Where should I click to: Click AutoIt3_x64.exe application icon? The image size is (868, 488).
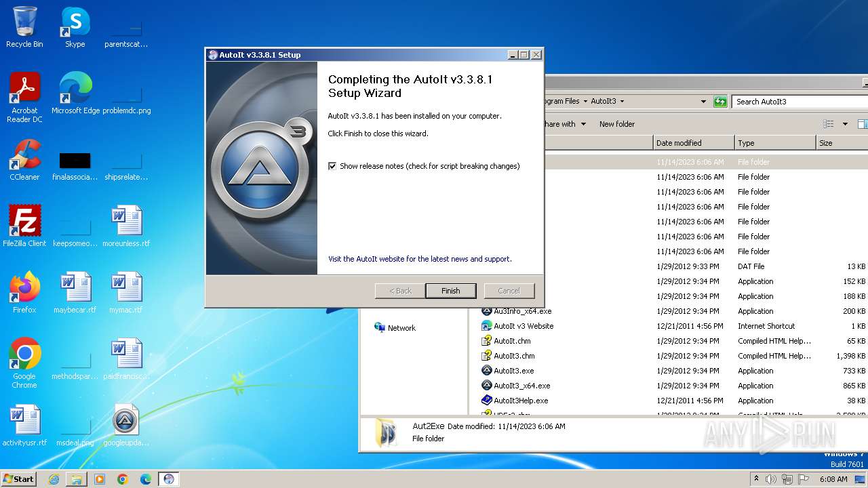(x=486, y=386)
